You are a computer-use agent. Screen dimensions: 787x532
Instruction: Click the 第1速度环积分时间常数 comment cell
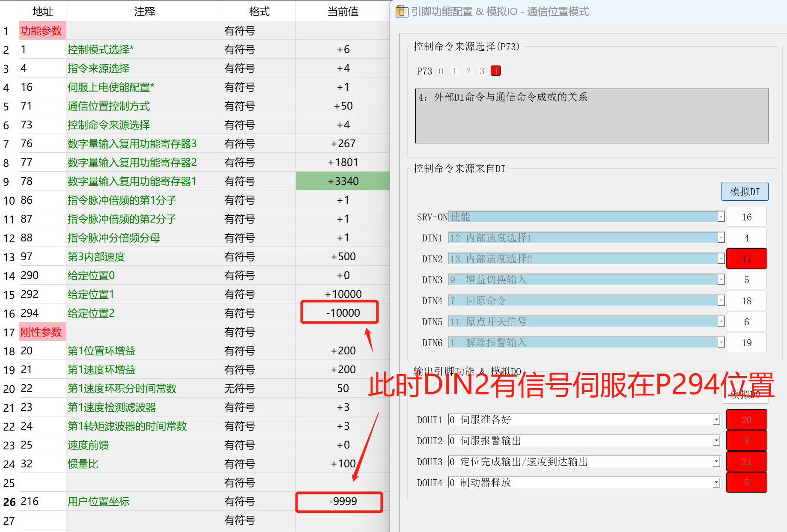144,389
